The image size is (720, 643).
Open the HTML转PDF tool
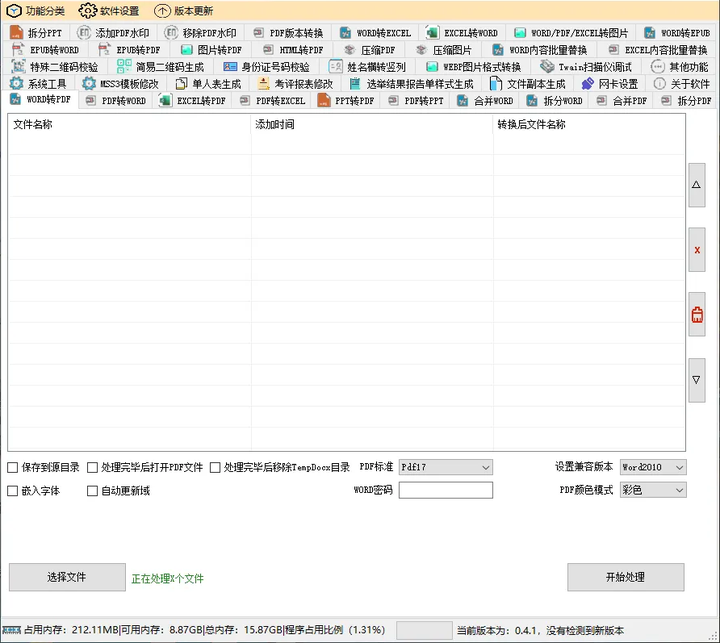click(x=293, y=50)
